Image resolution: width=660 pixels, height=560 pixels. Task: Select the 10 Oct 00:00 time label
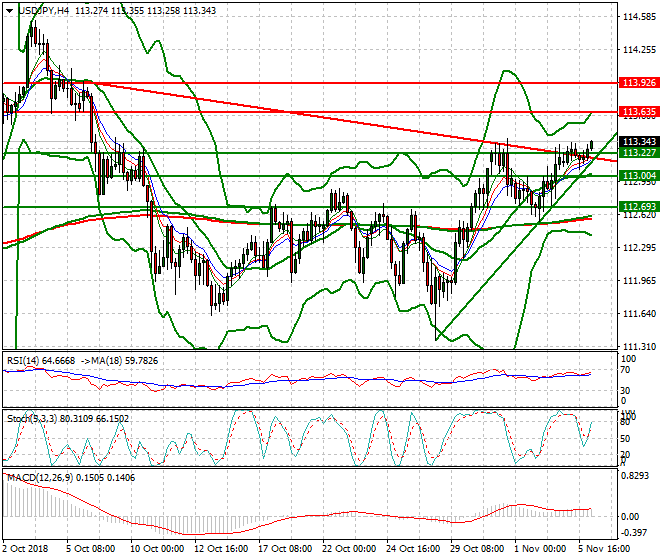click(x=157, y=549)
